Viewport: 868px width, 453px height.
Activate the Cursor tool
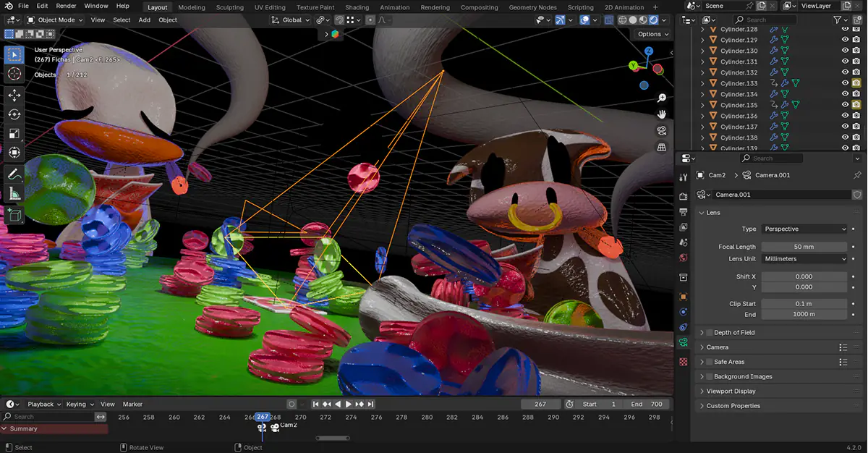[x=14, y=74]
